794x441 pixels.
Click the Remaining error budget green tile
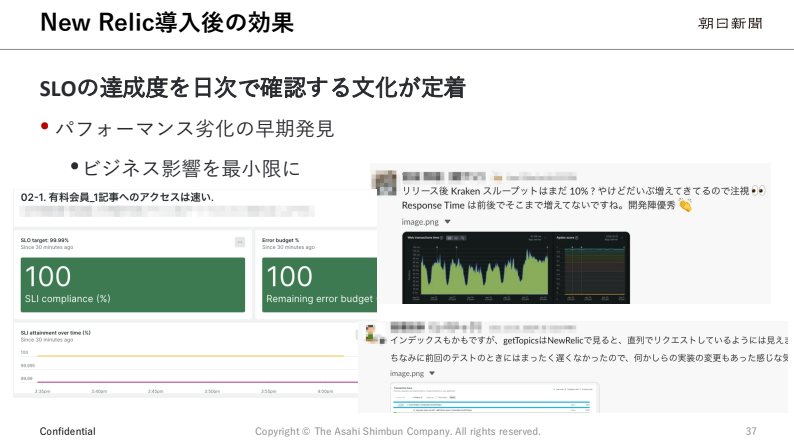(x=320, y=285)
